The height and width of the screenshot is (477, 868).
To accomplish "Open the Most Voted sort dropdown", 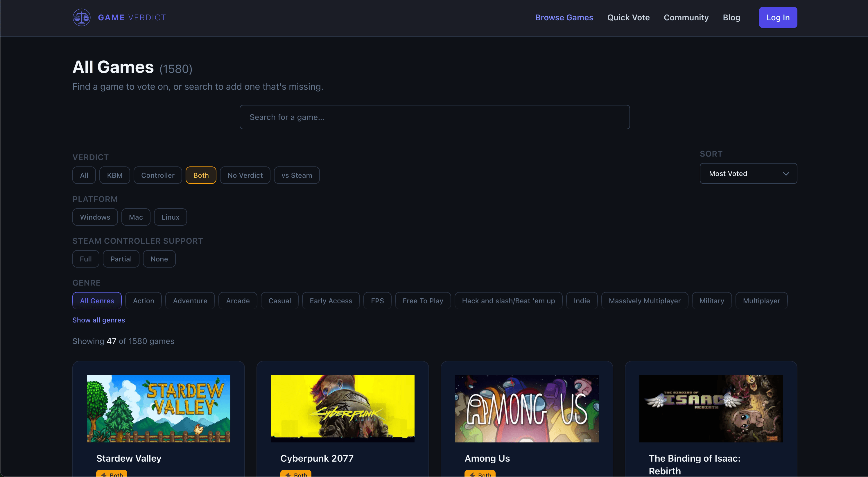I will [x=748, y=173].
